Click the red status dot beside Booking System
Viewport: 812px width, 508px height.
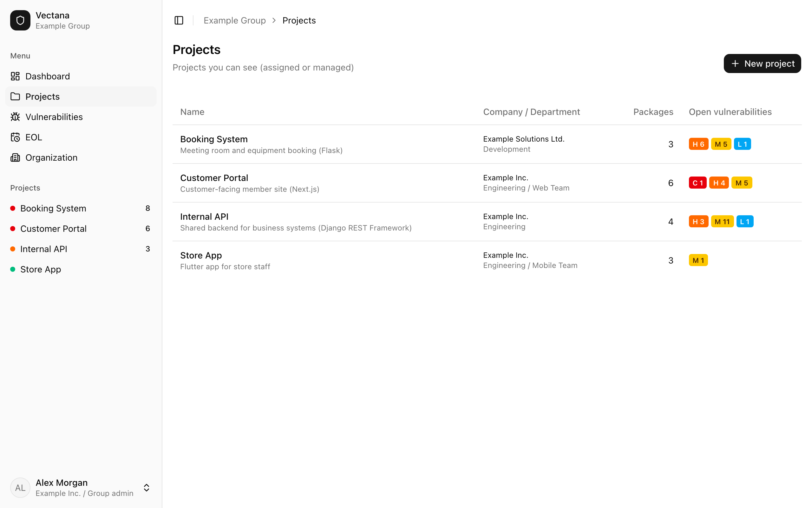tap(13, 208)
